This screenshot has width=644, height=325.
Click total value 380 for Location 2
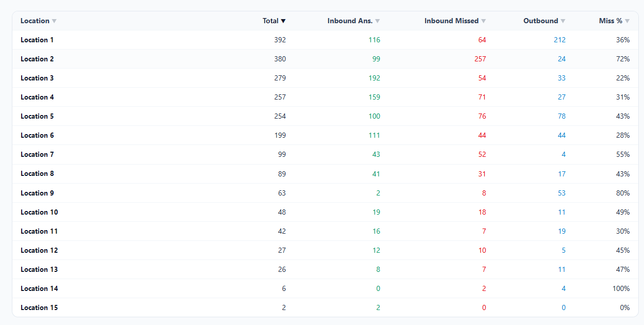click(280, 59)
